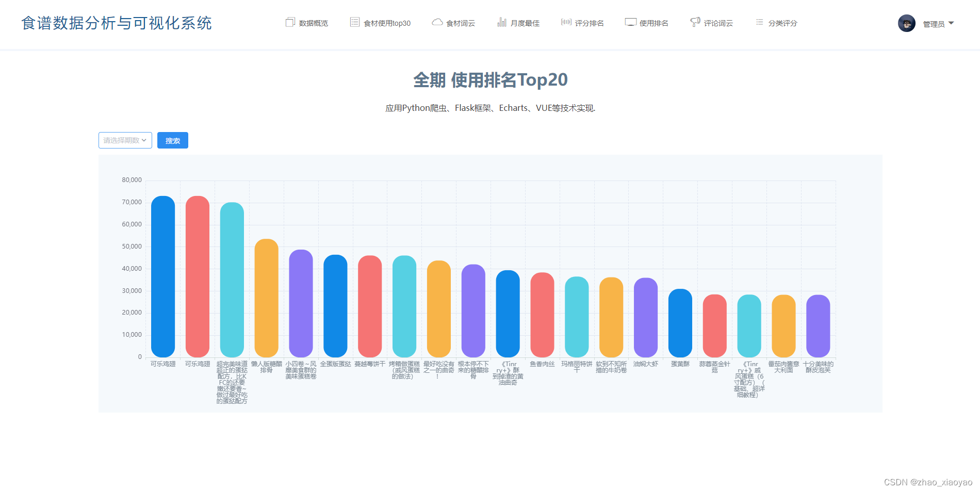
Task: Click the purple 根本停不下来的糖醋排骨 bar
Action: pyautogui.click(x=473, y=310)
